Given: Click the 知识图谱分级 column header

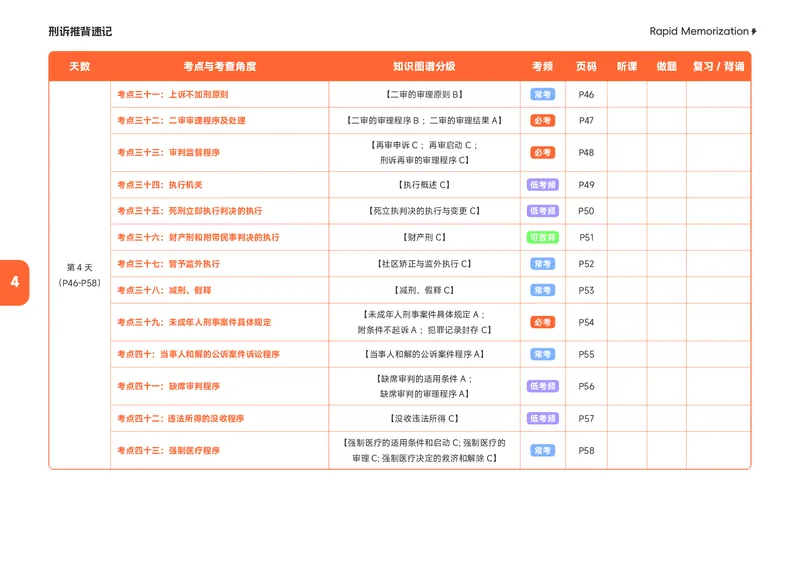Looking at the screenshot, I should coord(424,66).
